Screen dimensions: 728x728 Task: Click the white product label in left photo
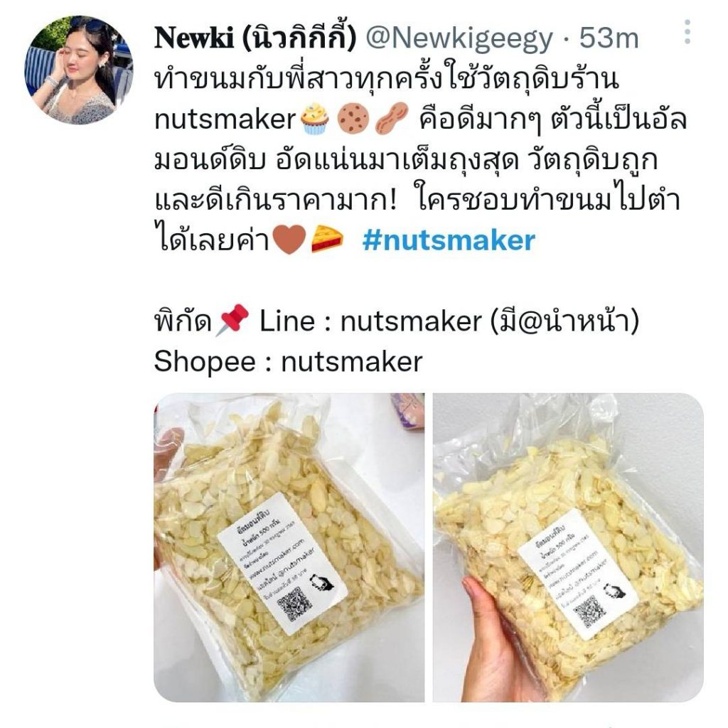pos(282,564)
